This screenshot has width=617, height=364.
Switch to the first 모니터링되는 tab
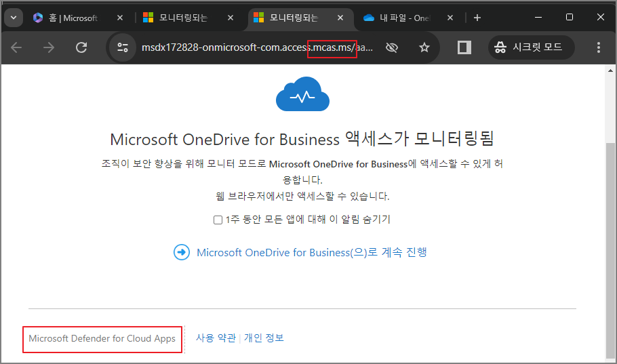coord(184,18)
